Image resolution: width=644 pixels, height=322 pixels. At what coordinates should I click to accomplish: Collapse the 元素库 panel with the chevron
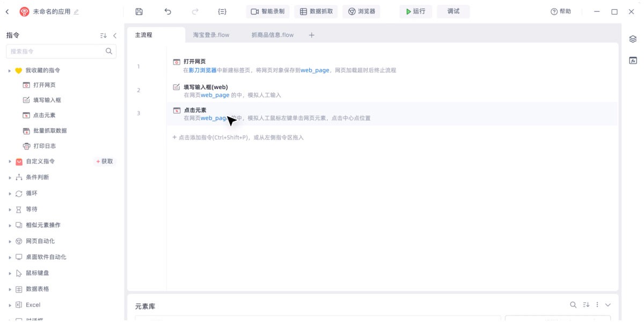click(x=607, y=304)
